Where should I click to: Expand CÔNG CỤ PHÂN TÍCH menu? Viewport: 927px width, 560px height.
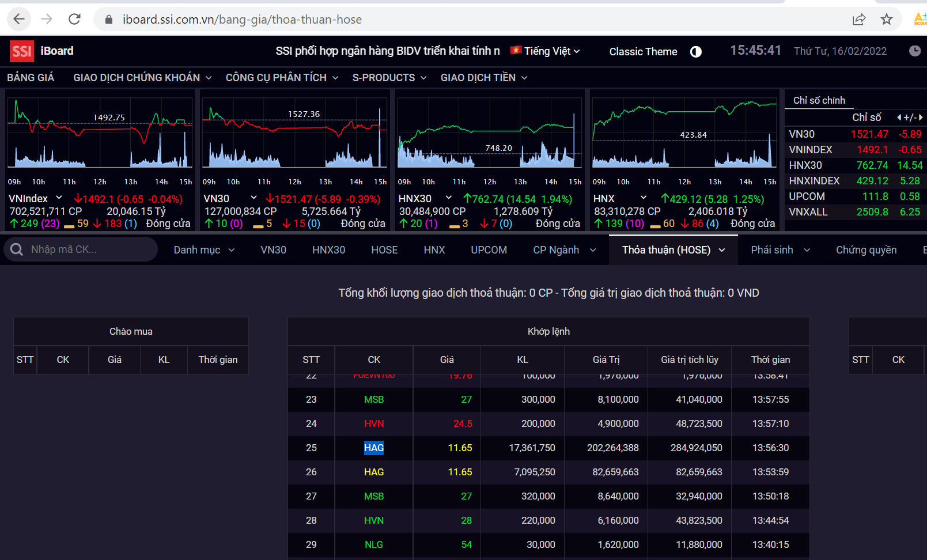click(282, 78)
